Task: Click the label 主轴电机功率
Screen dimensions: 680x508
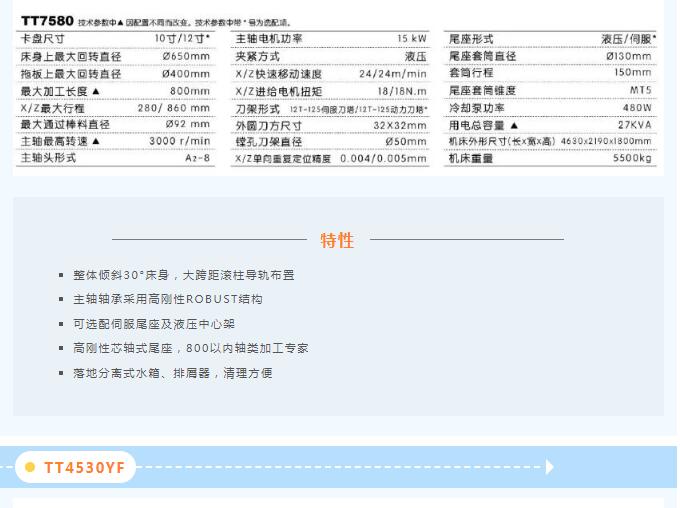Action: [x=269, y=39]
